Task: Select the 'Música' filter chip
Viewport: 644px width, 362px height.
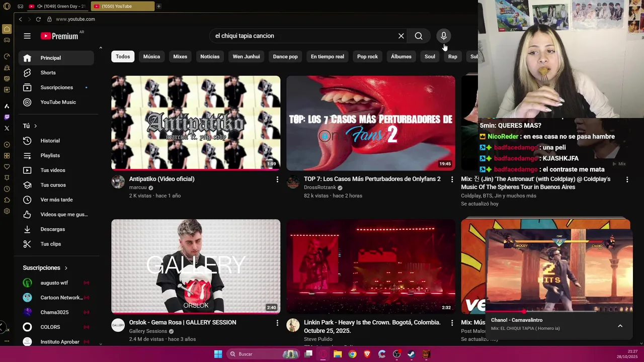Action: 151,56
